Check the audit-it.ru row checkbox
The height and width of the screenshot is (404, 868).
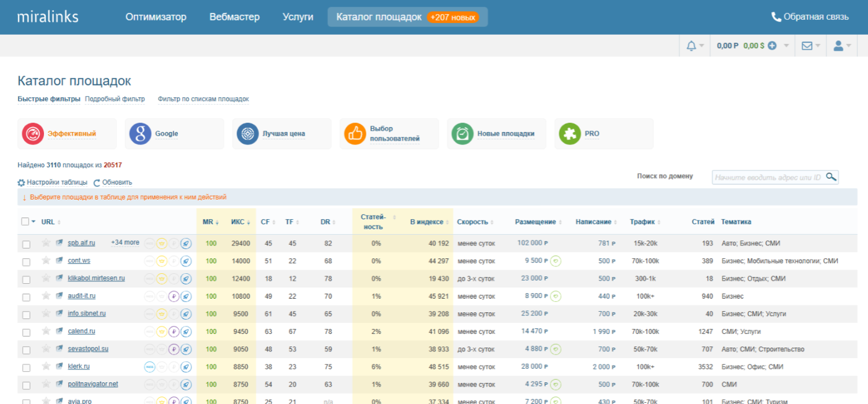26,297
